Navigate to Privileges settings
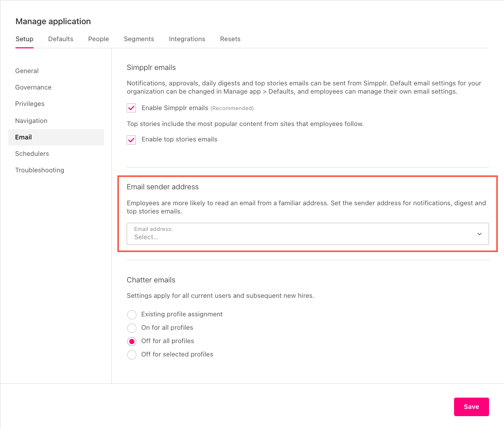504x429 pixels. coord(29,103)
